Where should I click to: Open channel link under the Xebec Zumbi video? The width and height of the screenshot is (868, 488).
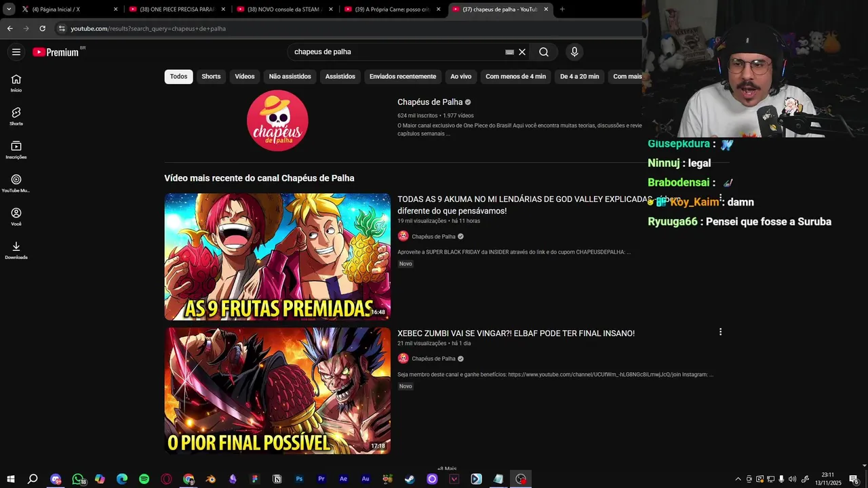click(433, 359)
